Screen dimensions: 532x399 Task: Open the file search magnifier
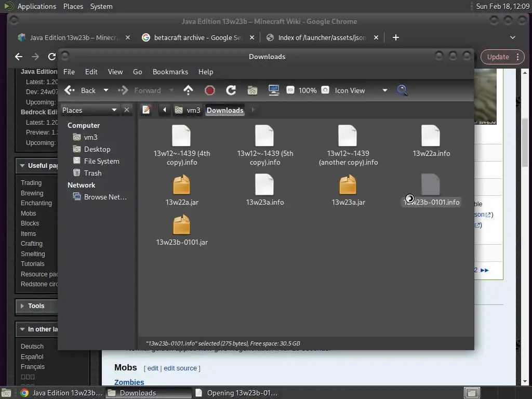point(402,90)
